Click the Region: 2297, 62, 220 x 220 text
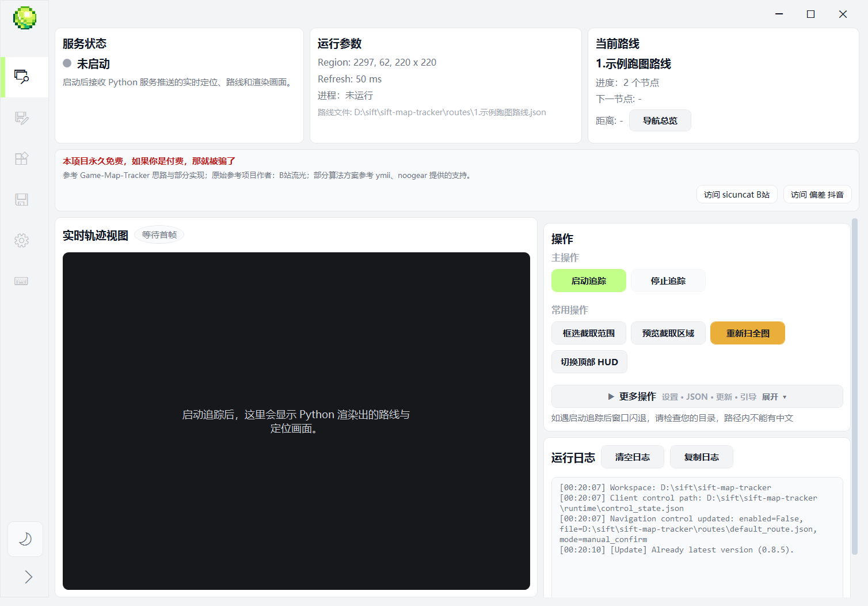868x606 pixels. (x=377, y=62)
